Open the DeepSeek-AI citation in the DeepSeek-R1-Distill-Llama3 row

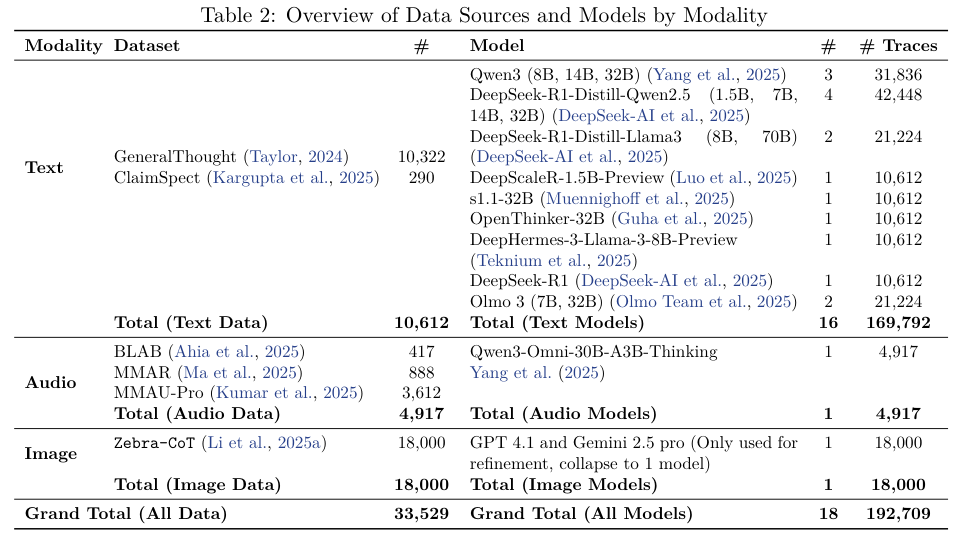click(569, 157)
